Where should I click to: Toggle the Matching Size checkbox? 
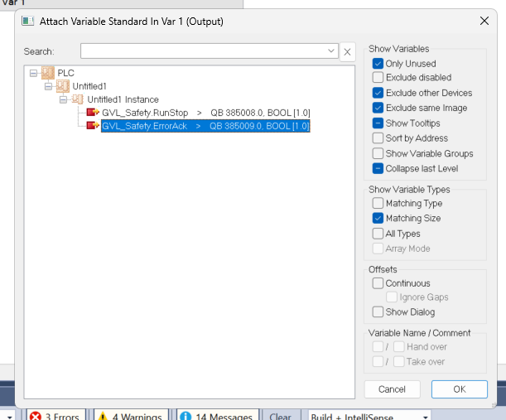(378, 218)
